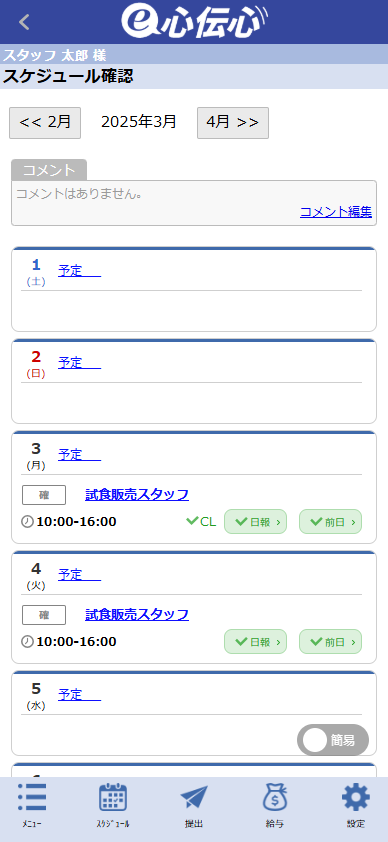Go back using the header arrow
Screen dimensions: 388x842
pyautogui.click(x=24, y=22)
